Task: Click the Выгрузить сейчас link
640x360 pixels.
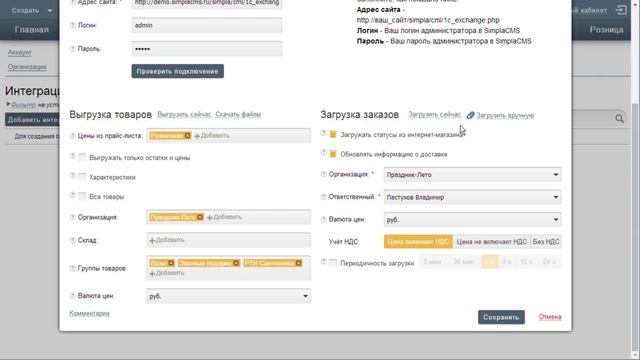Action: [x=184, y=114]
